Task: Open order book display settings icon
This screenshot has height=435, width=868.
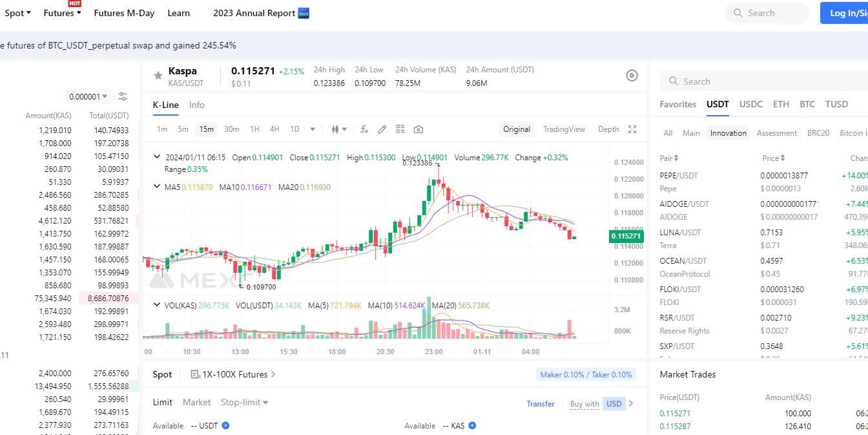Action: click(x=123, y=96)
